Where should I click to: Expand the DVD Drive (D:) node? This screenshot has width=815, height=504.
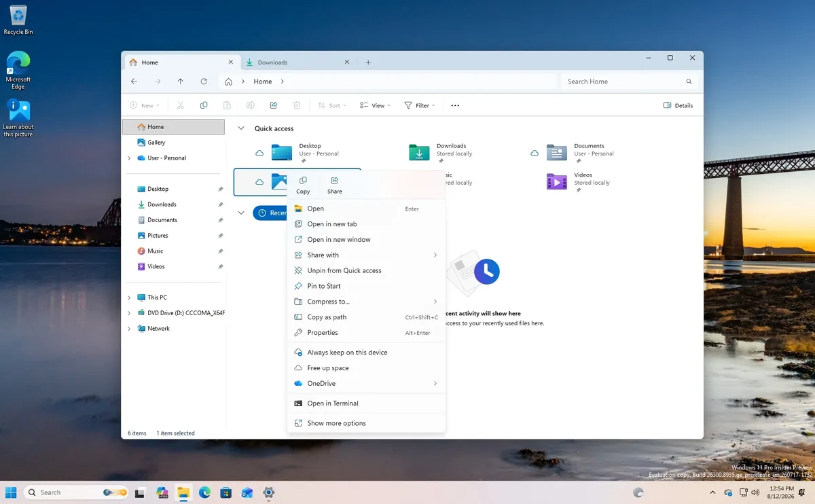(129, 313)
